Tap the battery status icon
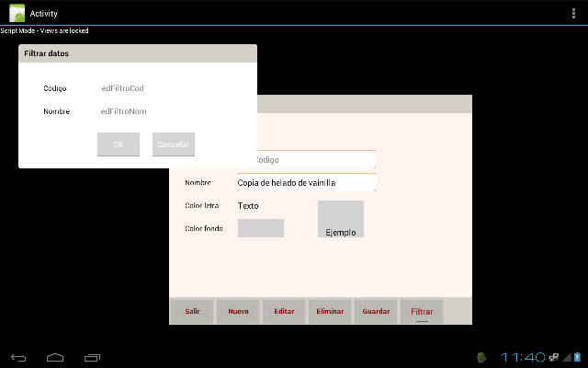Viewport: 588px width, 368px height. point(578,357)
